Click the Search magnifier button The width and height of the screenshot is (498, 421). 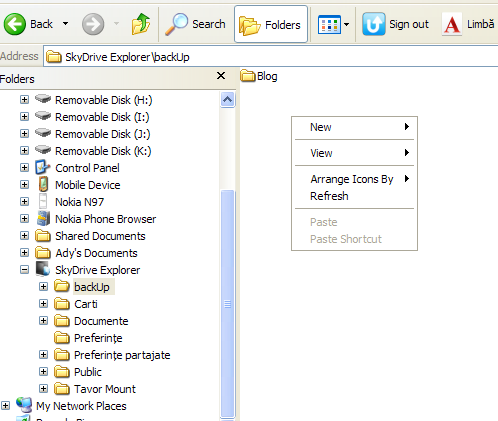click(196, 24)
